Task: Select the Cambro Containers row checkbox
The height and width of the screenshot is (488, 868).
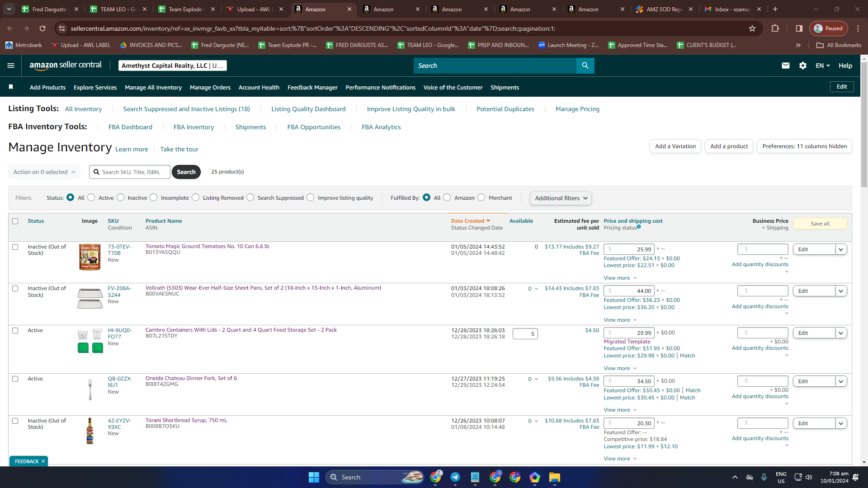Action: click(x=15, y=331)
